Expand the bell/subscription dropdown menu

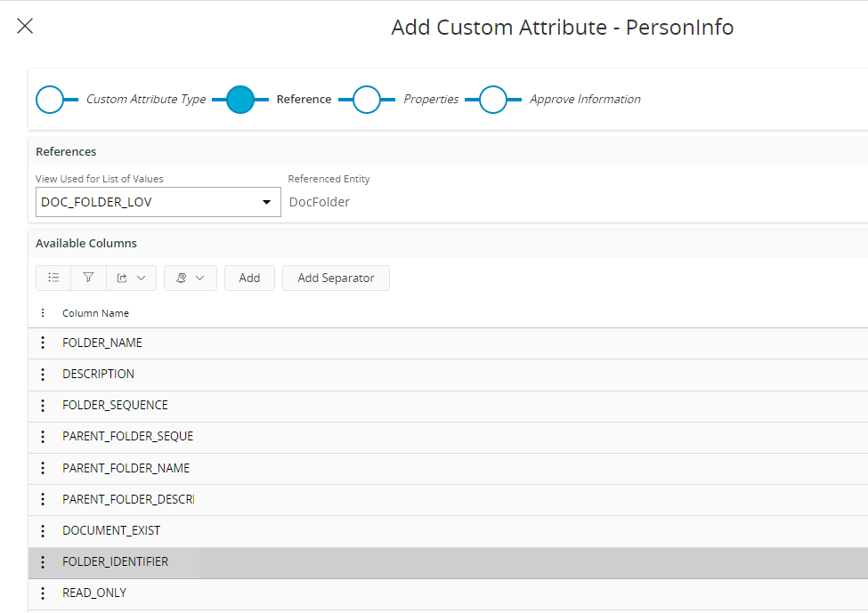[x=190, y=278]
